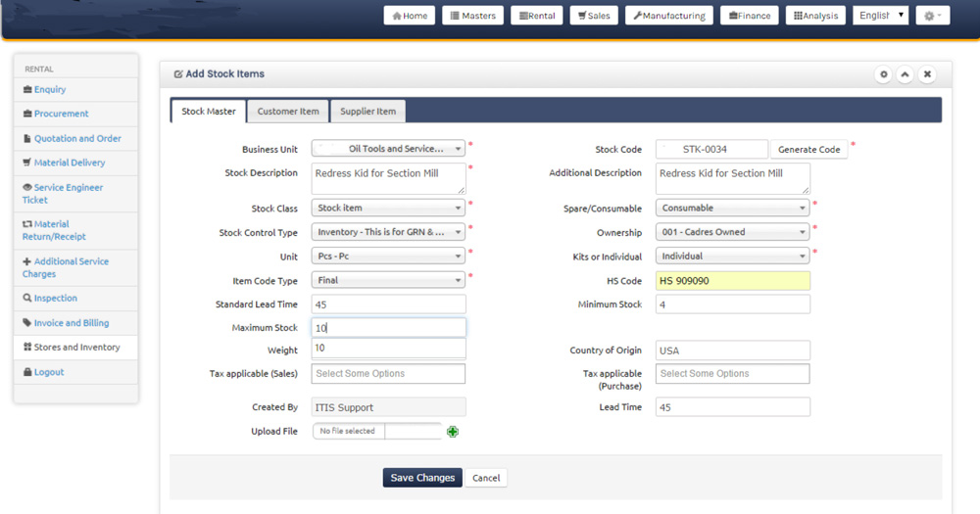This screenshot has height=514, width=980.
Task: Expand the Business Unit dropdown
Action: pyautogui.click(x=388, y=149)
